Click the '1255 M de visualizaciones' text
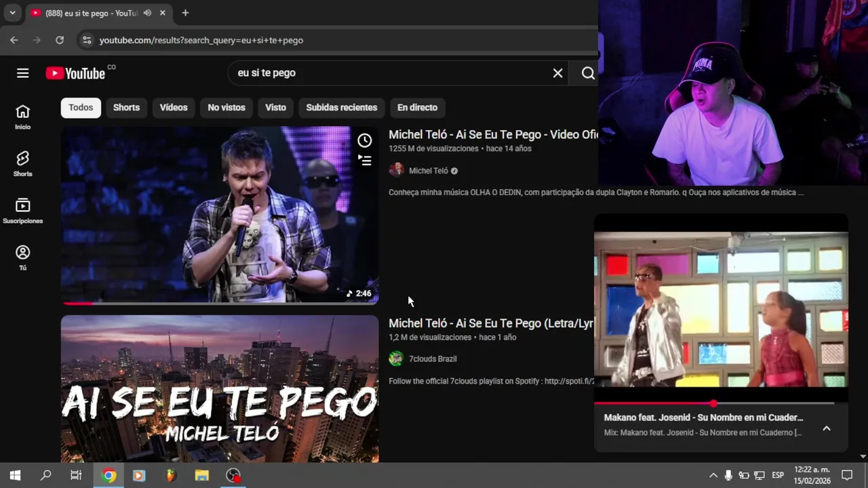Image resolution: width=868 pixels, height=488 pixels. 433,148
